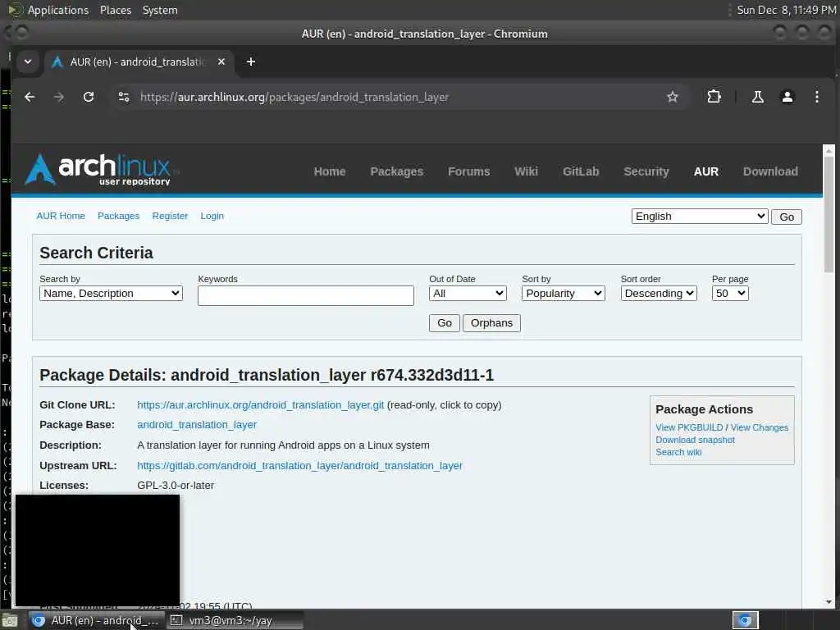Viewport: 840px width, 630px height.
Task: Open Packages in the Arch navbar
Action: 396,171
